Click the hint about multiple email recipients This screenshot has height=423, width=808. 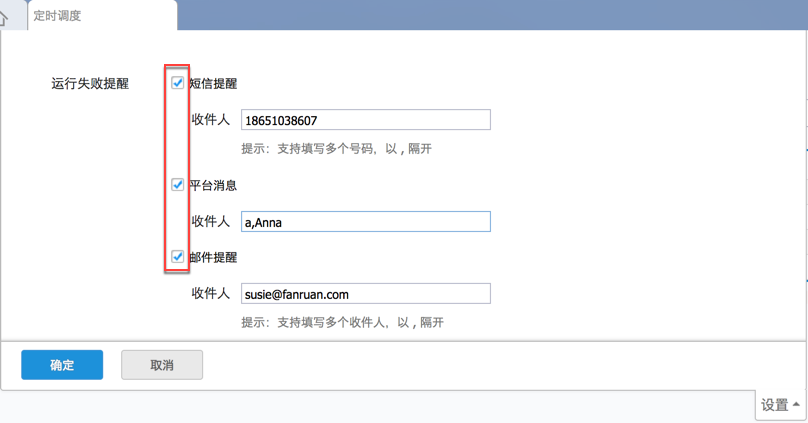click(x=342, y=323)
